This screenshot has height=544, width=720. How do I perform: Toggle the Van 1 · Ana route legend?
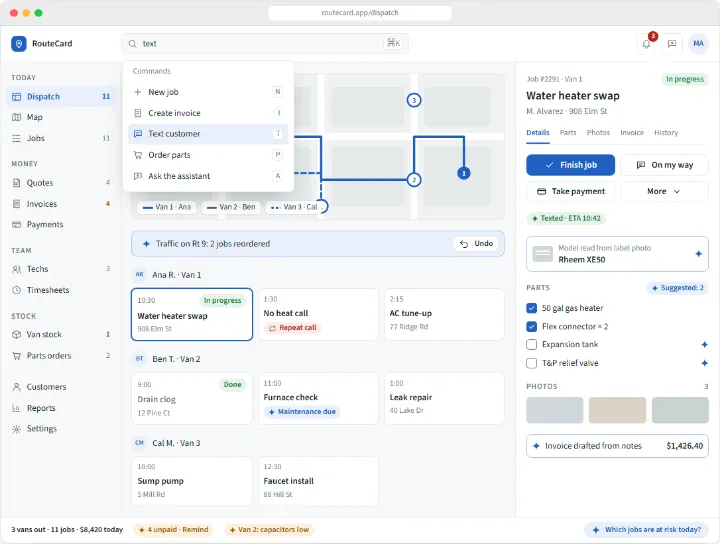coord(167,207)
